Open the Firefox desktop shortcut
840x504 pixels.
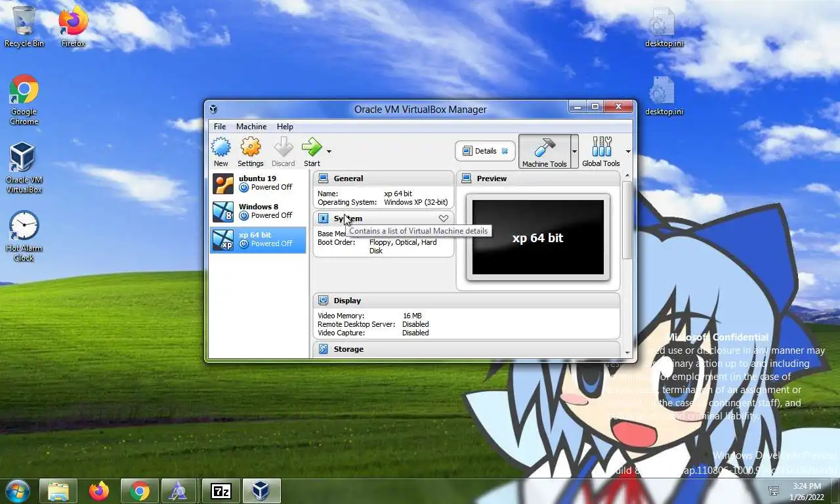click(x=73, y=26)
